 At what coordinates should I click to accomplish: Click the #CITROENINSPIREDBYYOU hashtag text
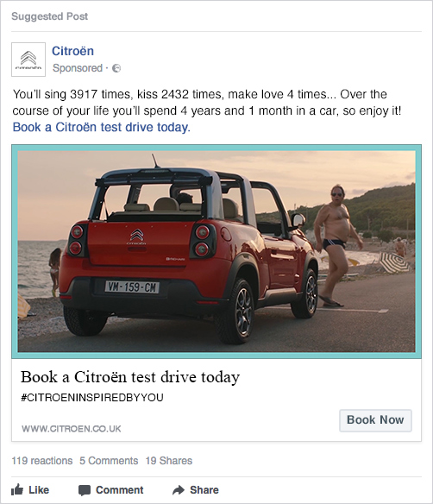[92, 398]
